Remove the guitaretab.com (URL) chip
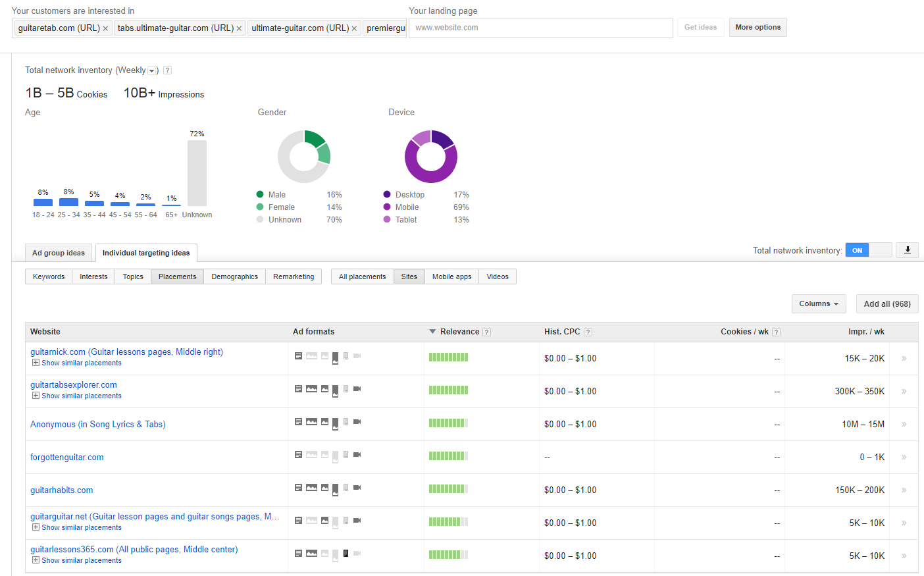The width and height of the screenshot is (924, 576). (x=105, y=28)
